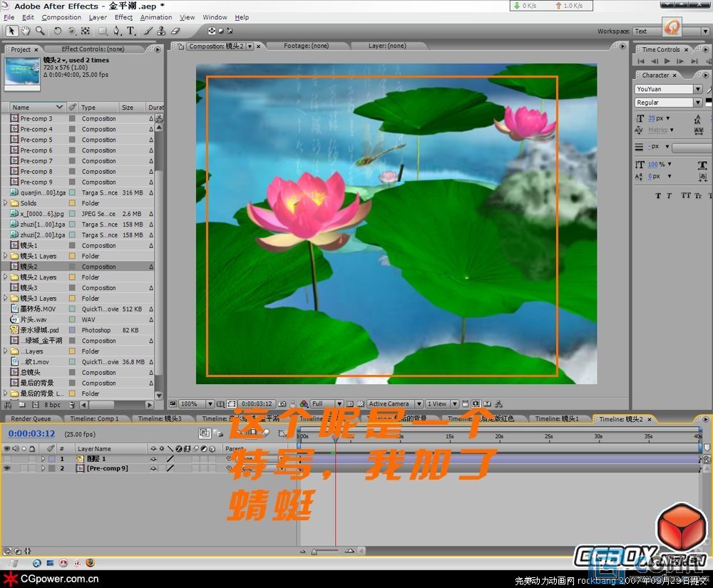The image size is (713, 588).
Task: Open the Effect menu
Action: pos(123,17)
